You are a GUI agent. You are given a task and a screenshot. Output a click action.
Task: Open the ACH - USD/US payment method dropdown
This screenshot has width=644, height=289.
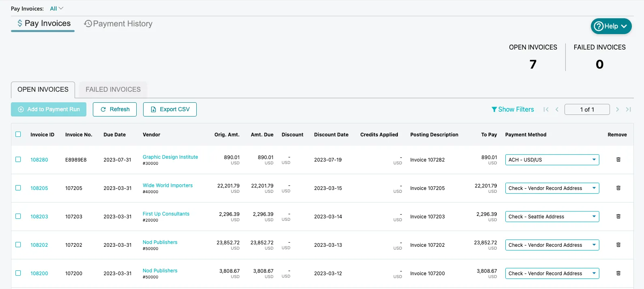click(552, 160)
